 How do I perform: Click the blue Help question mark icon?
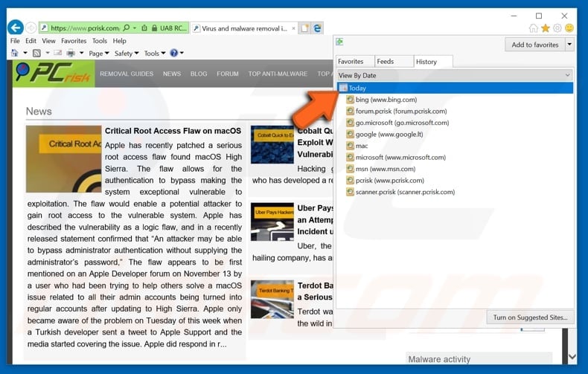click(173, 54)
